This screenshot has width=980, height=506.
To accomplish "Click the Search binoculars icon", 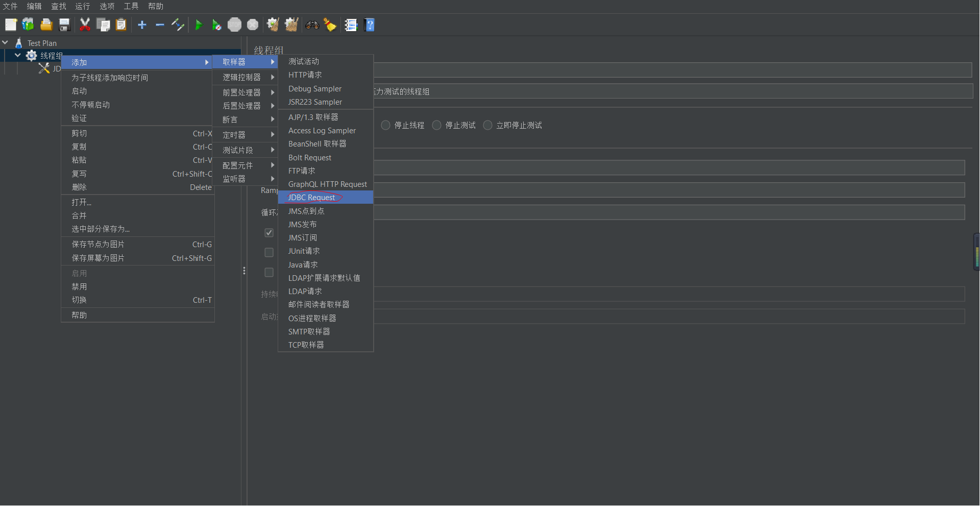I will click(312, 25).
